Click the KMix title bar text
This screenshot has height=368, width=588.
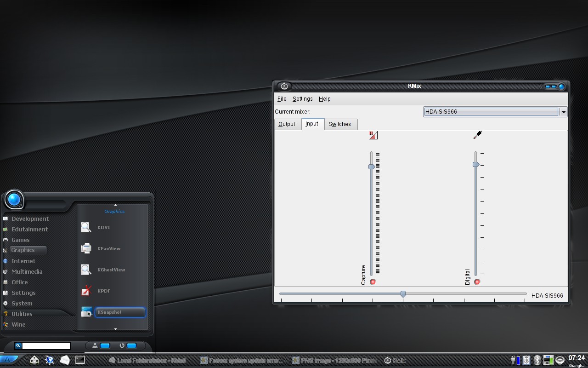tap(414, 86)
